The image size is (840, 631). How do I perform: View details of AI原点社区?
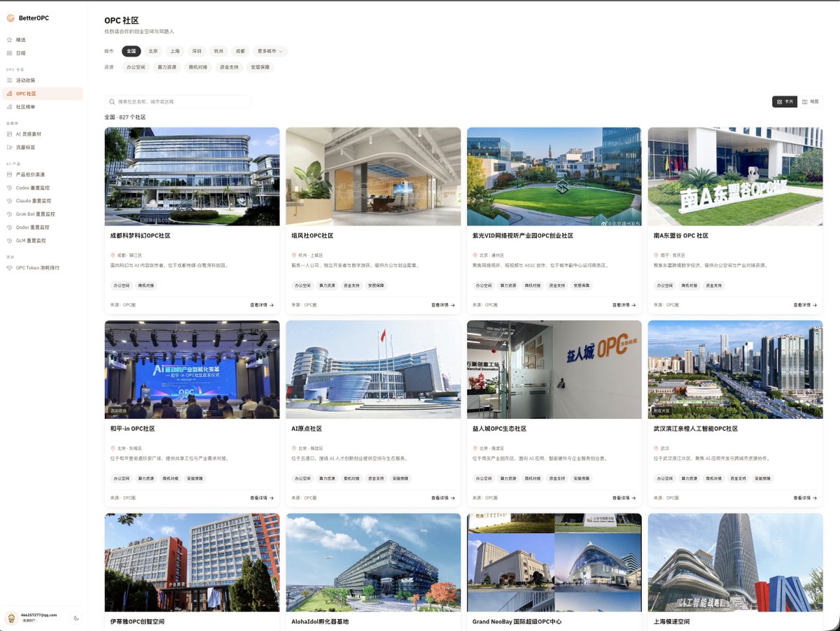click(443, 498)
